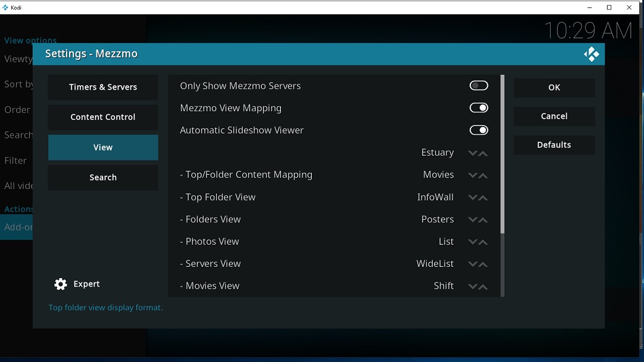Click the Posters value
The width and height of the screenshot is (644, 362).
pos(437,219)
